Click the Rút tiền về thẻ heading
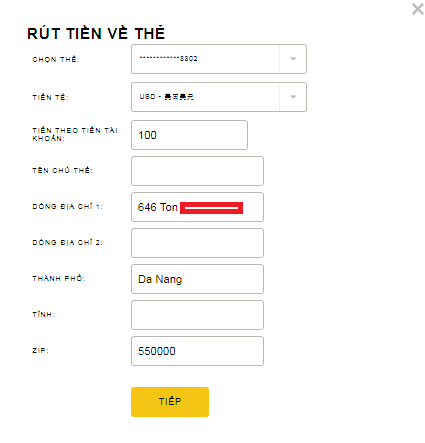425x443 pixels. 96,33
